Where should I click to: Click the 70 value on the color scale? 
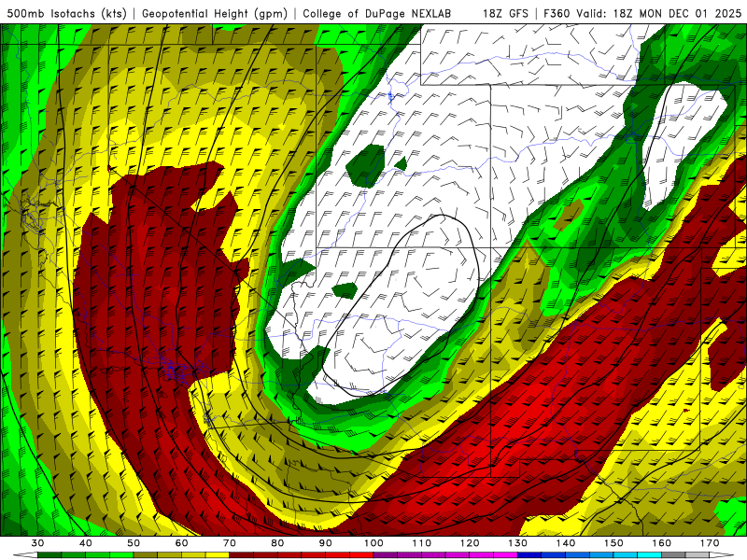pyautogui.click(x=230, y=543)
